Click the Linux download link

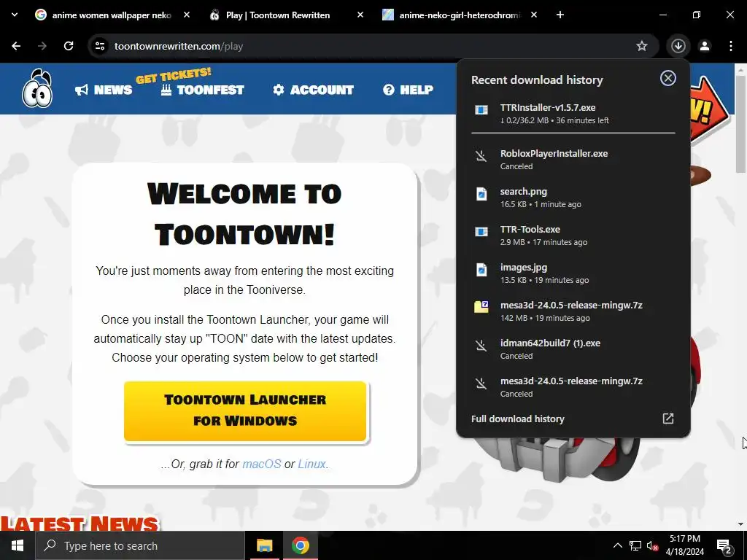[x=312, y=464]
